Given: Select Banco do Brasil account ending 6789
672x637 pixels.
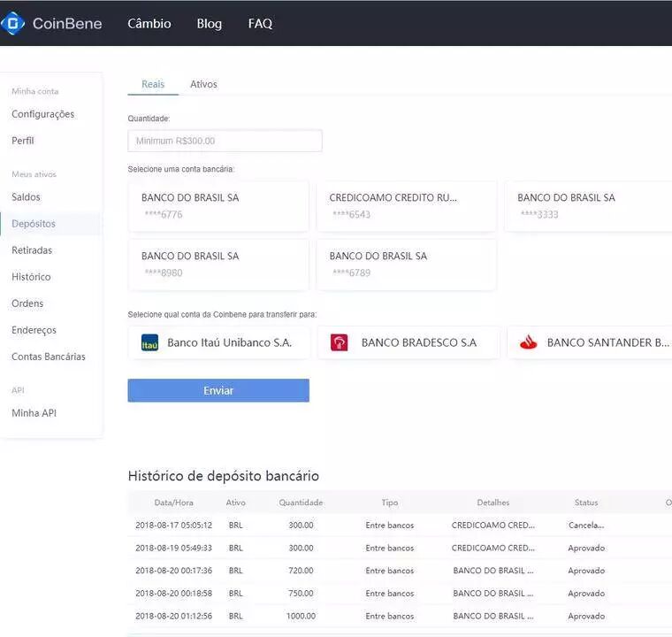Looking at the screenshot, I should coord(406,265).
